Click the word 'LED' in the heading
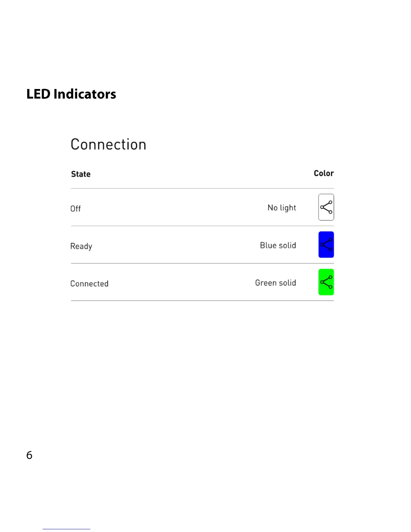This screenshot has width=411, height=532. [38, 94]
